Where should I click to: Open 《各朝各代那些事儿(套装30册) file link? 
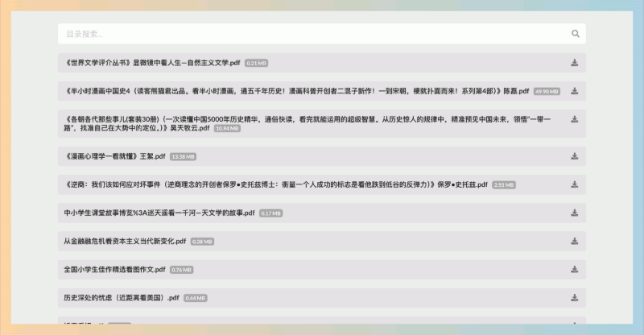click(x=308, y=124)
